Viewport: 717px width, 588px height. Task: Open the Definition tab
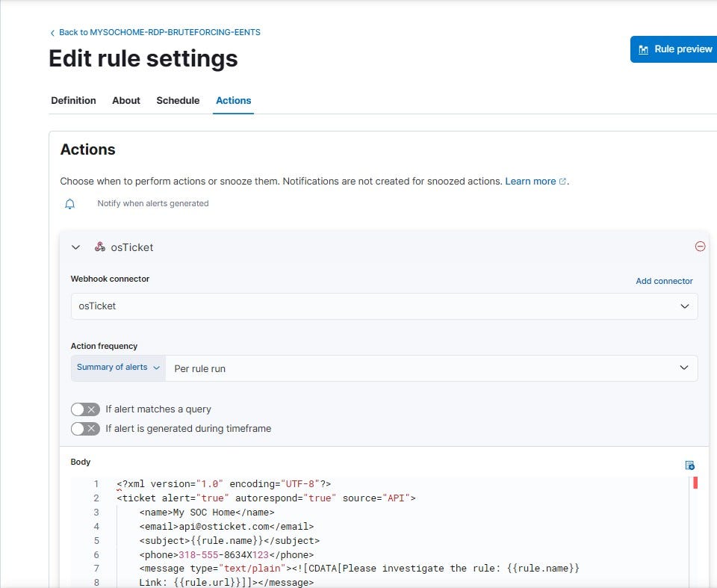click(74, 100)
